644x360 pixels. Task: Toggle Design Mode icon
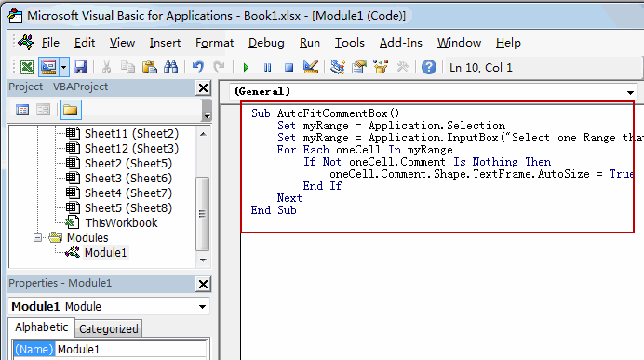point(311,66)
